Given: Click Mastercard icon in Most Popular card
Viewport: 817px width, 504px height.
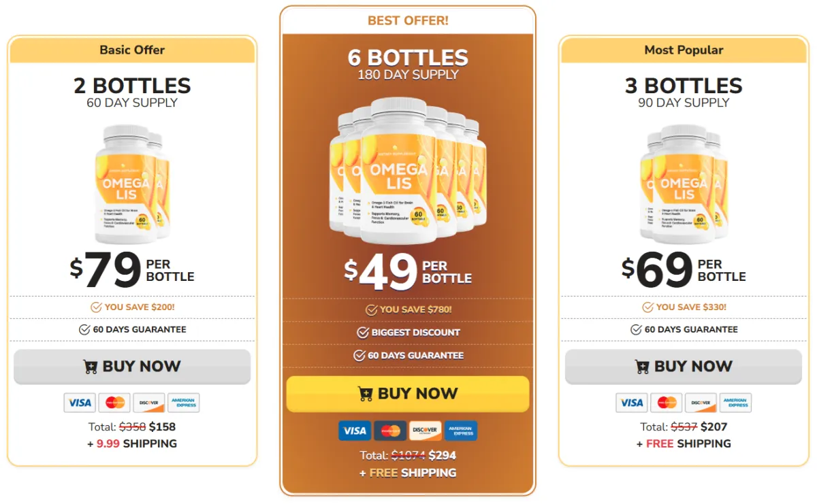Looking at the screenshot, I should tap(667, 403).
